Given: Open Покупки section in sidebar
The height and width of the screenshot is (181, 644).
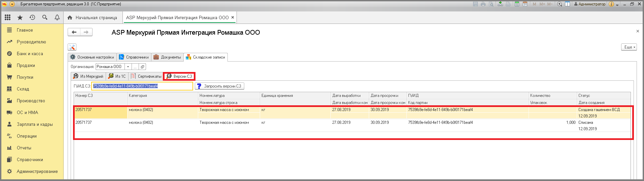Looking at the screenshot, I should coord(32,77).
